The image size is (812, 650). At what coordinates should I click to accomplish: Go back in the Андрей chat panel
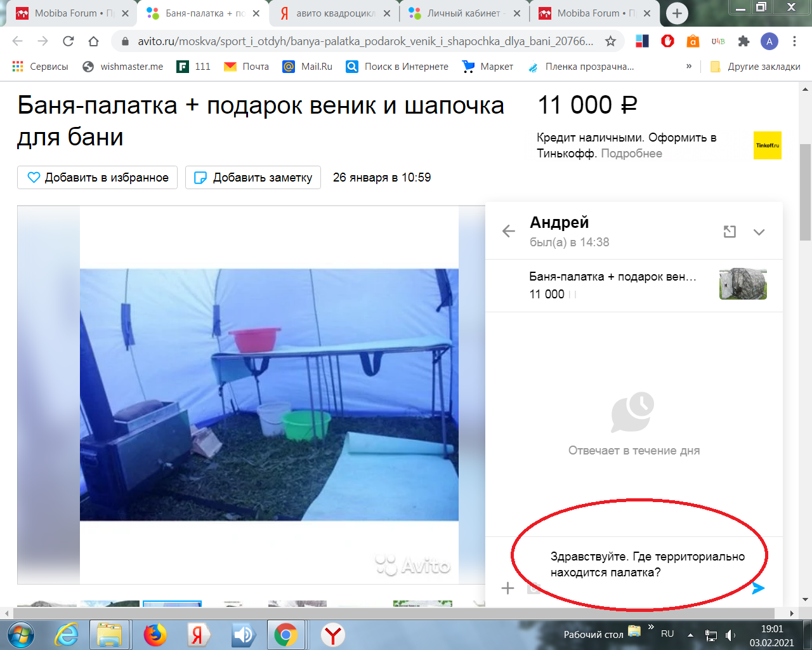[x=508, y=231]
